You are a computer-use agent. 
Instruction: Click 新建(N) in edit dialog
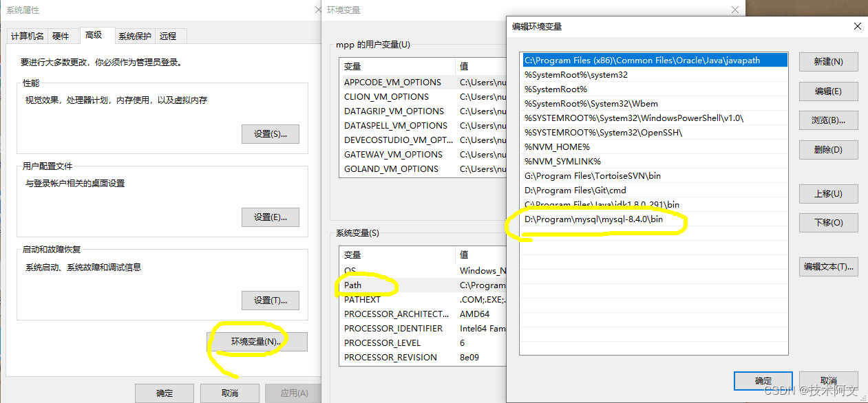tap(828, 61)
